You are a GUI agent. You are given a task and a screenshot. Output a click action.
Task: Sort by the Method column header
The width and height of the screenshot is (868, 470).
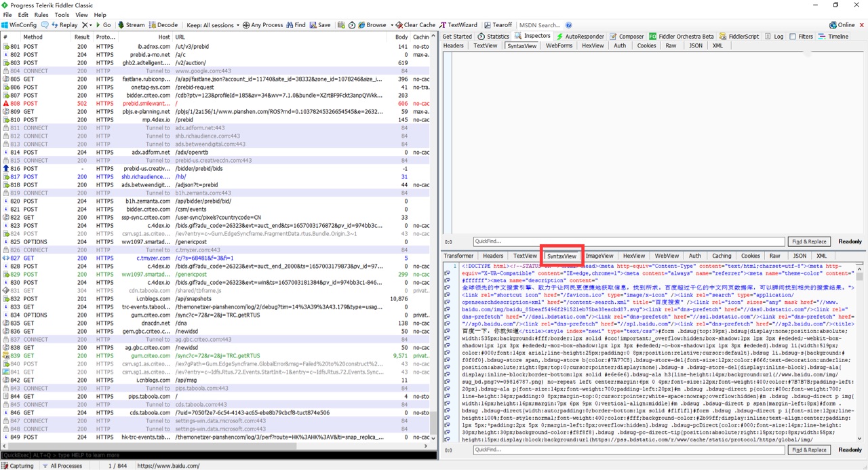pyautogui.click(x=46, y=37)
